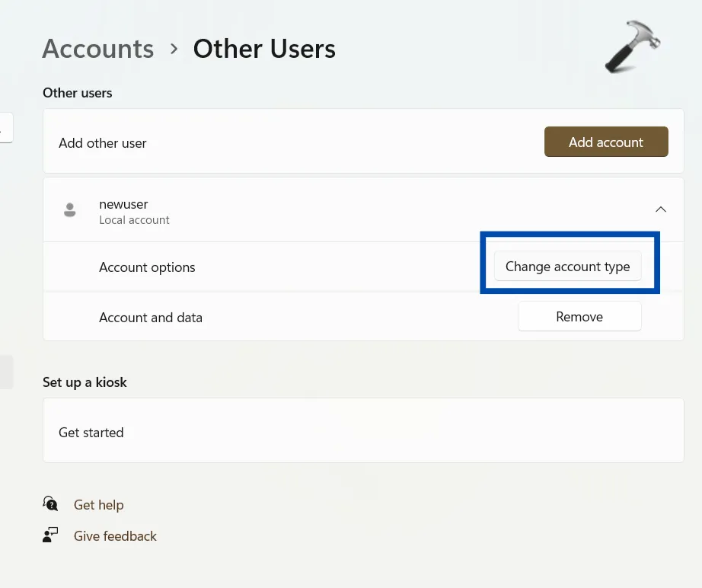Open the Get help link
The width and height of the screenshot is (702, 588).
tap(98, 505)
